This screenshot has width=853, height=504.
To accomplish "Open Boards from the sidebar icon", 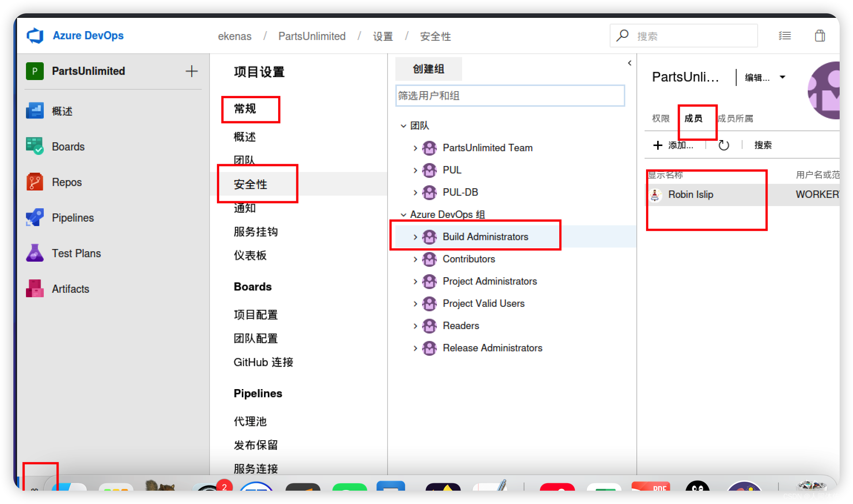I will pyautogui.click(x=35, y=146).
